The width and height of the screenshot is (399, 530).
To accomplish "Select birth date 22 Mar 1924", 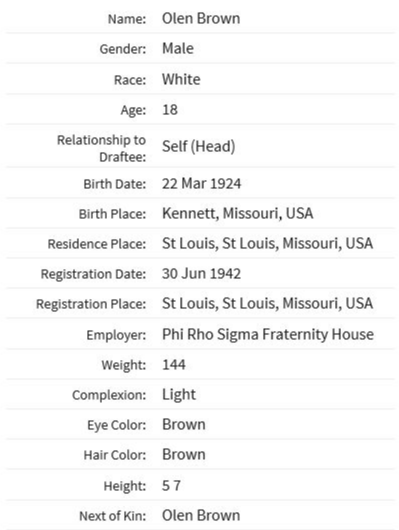I will (202, 184).
